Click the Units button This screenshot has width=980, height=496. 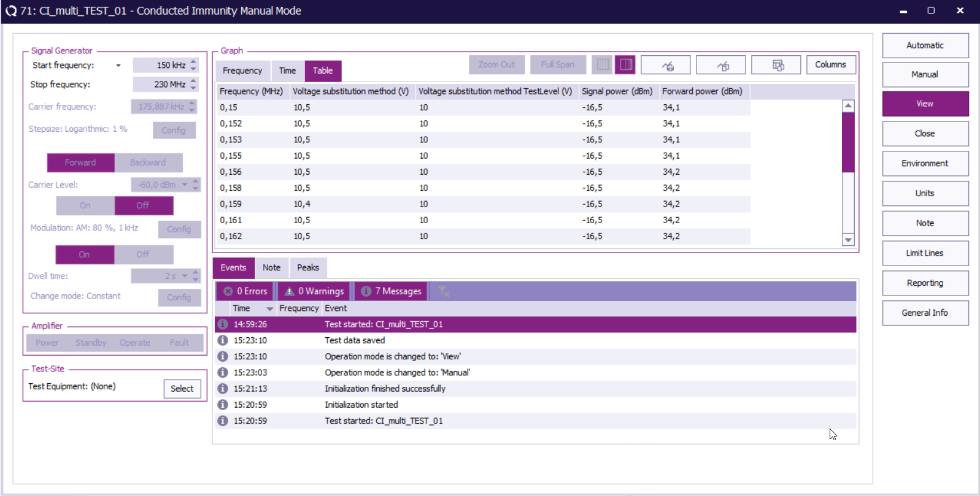(x=925, y=193)
